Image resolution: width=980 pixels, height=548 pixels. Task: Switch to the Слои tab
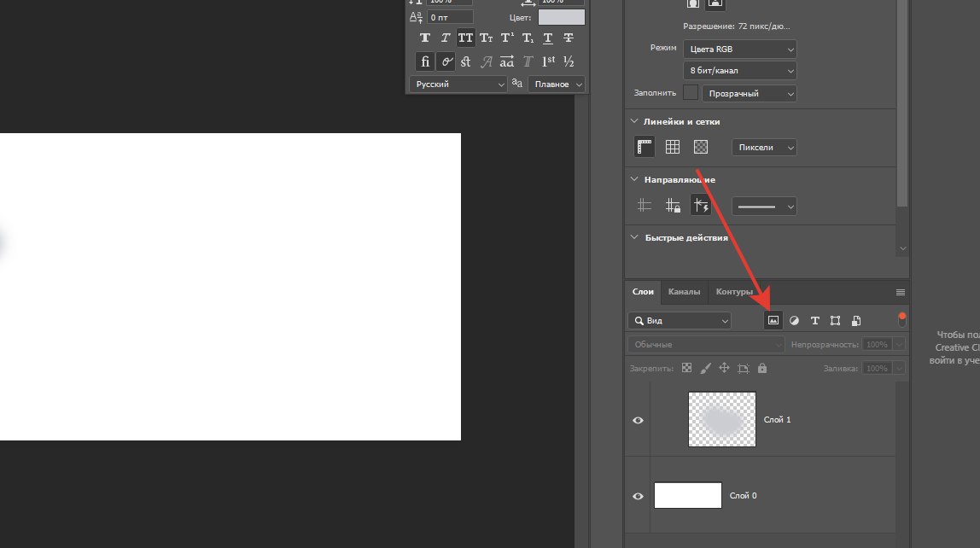click(x=643, y=292)
